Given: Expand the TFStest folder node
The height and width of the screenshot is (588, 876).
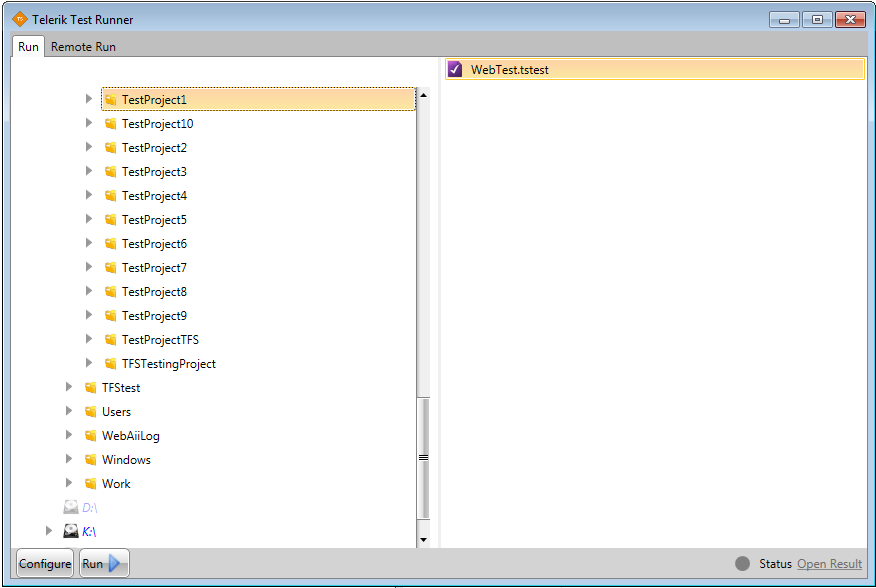Looking at the screenshot, I should 69,387.
